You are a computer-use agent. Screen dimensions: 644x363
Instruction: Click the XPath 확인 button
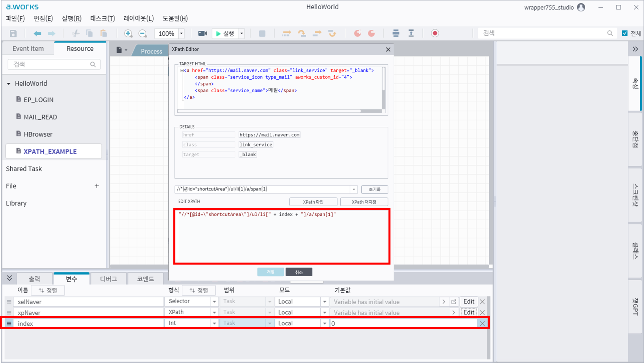point(313,202)
